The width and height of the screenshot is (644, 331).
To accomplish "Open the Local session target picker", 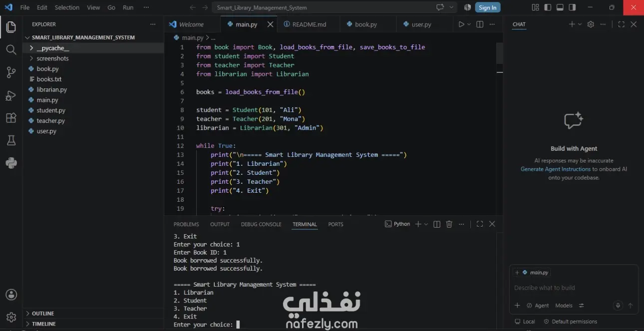I will pyautogui.click(x=525, y=322).
